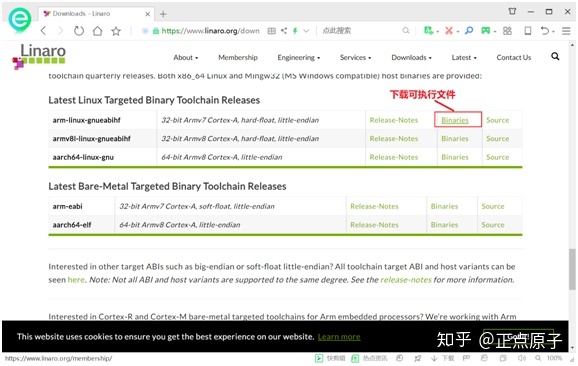578x366 pixels.
Task: Expand the Engineering menu
Action: 299,57
